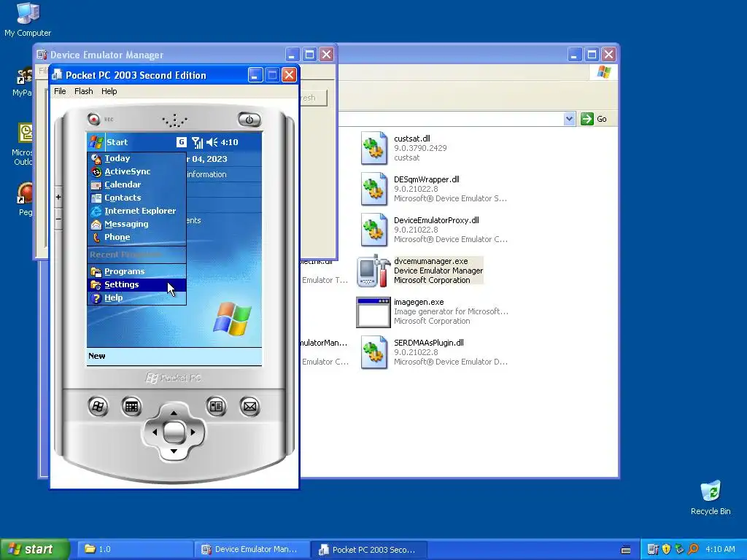The width and height of the screenshot is (747, 560).
Task: Click the signal strength antenna icon
Action: click(197, 142)
